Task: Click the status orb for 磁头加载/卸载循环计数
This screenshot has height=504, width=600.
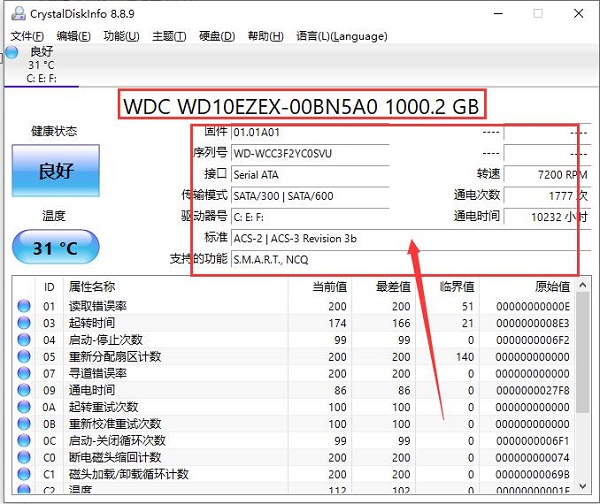Action: point(24,474)
